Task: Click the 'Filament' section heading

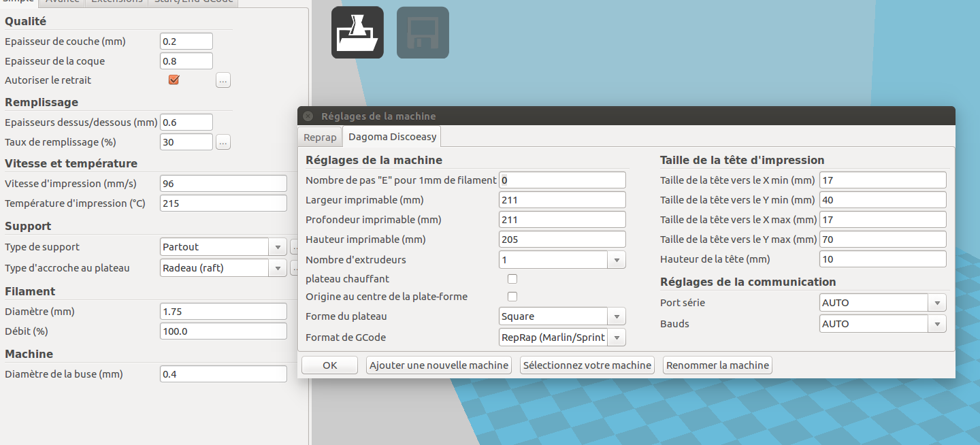Action: (x=30, y=291)
